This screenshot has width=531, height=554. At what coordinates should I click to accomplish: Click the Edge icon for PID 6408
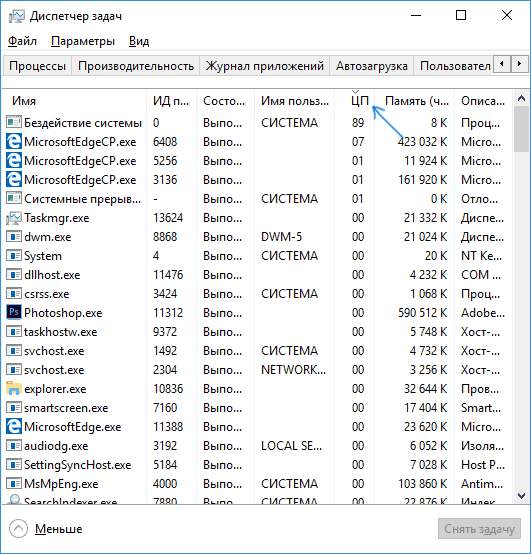click(x=14, y=142)
